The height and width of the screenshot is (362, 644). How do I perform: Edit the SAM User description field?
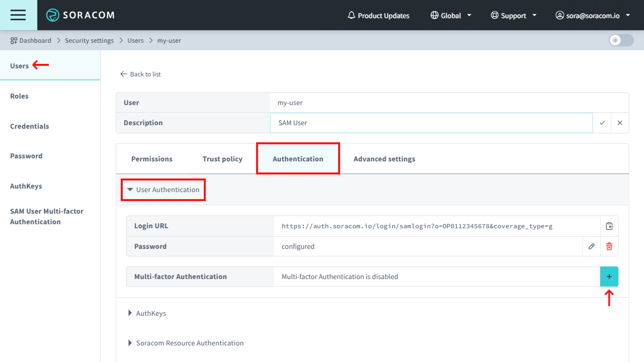(431, 122)
